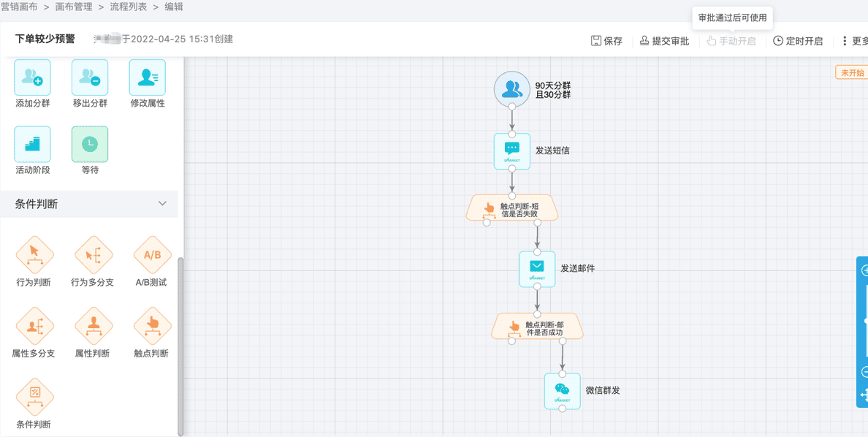Pick the 等待 clock component
This screenshot has width=868, height=437.
click(x=90, y=144)
